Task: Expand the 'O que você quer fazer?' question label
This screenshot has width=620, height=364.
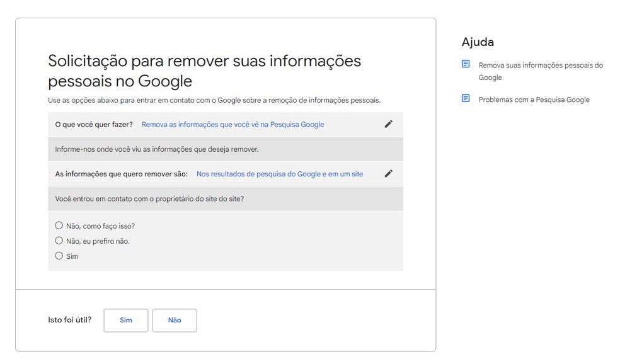Action: click(x=94, y=125)
